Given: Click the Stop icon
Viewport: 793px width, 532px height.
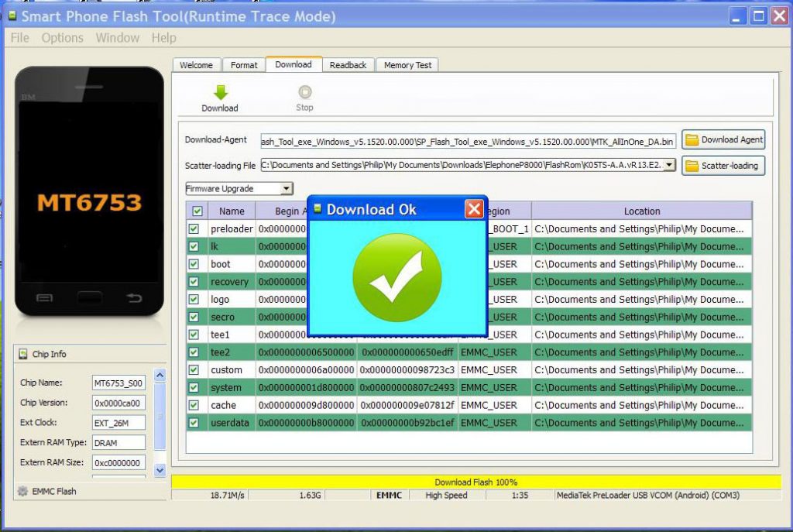Looking at the screenshot, I should (305, 92).
